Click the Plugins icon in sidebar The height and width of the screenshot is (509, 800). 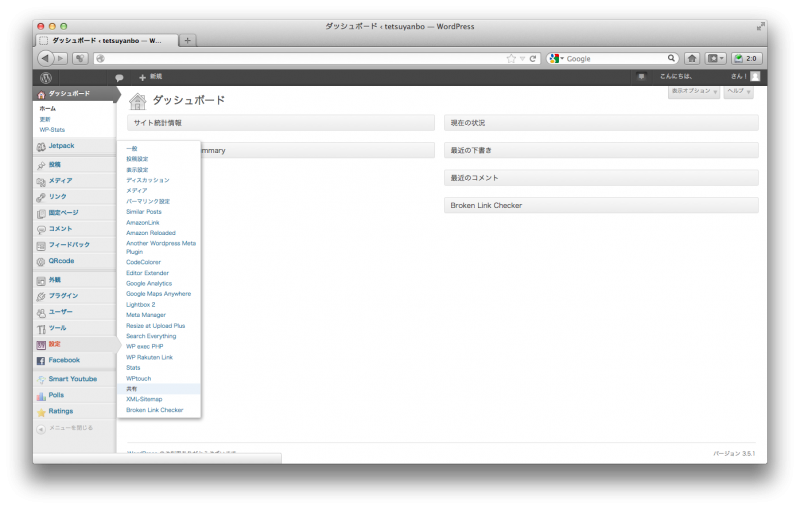coord(41,297)
